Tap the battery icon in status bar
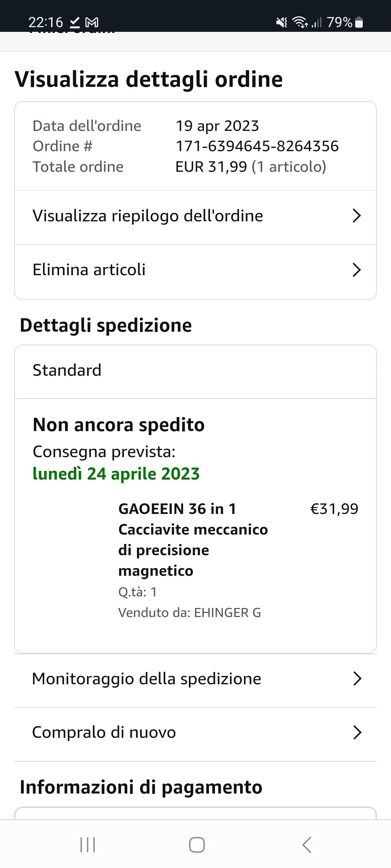Screen dimensions: 391x868 pyautogui.click(x=359, y=22)
